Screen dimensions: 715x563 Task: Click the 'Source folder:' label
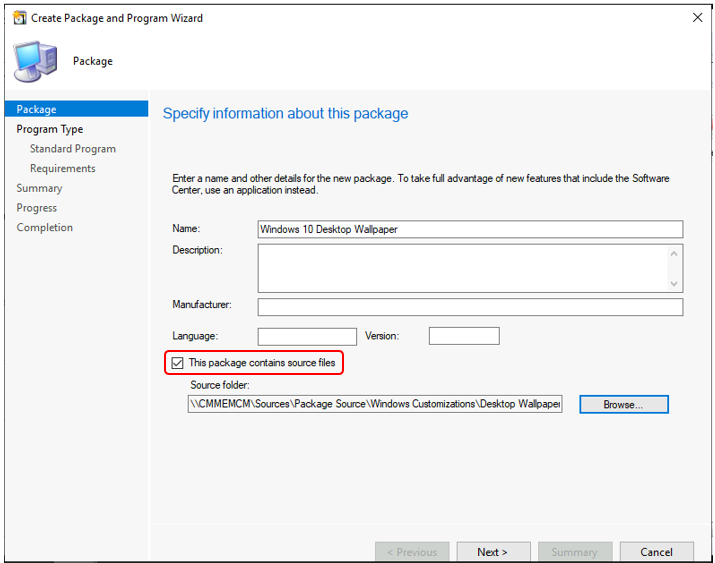coord(220,385)
